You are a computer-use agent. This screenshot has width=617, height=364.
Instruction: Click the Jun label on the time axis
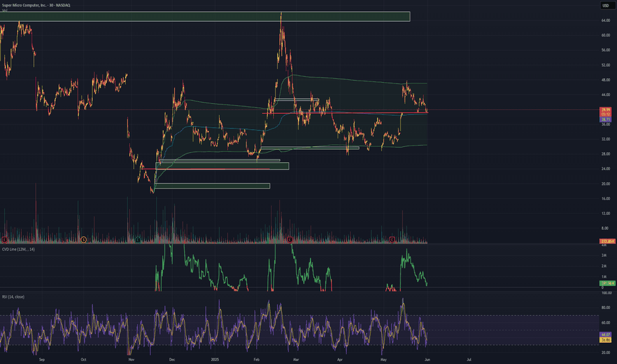pyautogui.click(x=427, y=359)
